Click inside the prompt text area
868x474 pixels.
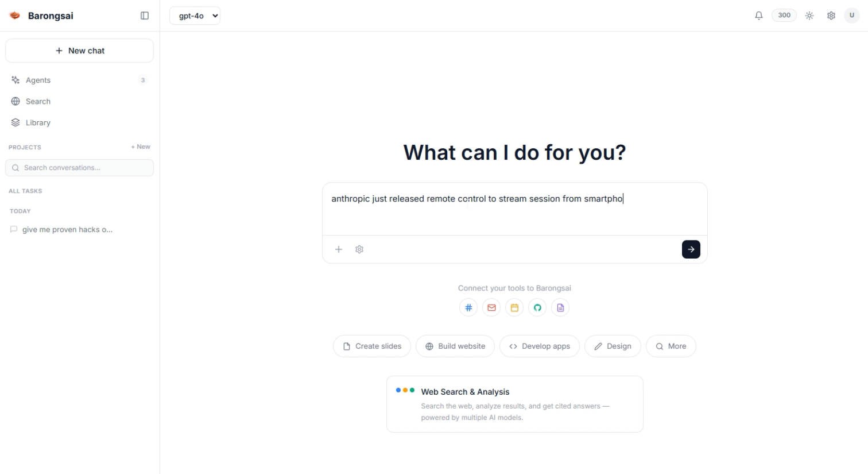[x=514, y=210]
